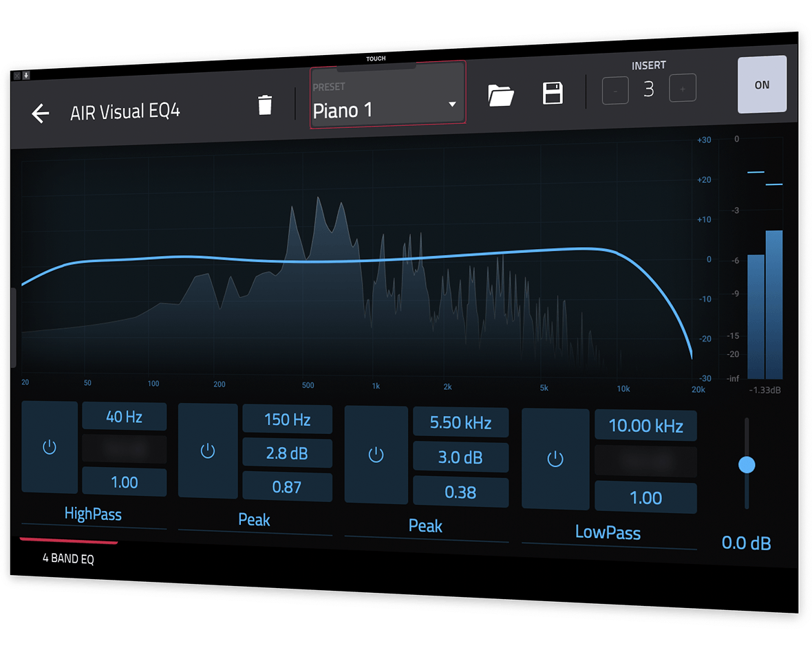
Task: Expand the LowPass filter type selector
Action: click(x=608, y=533)
